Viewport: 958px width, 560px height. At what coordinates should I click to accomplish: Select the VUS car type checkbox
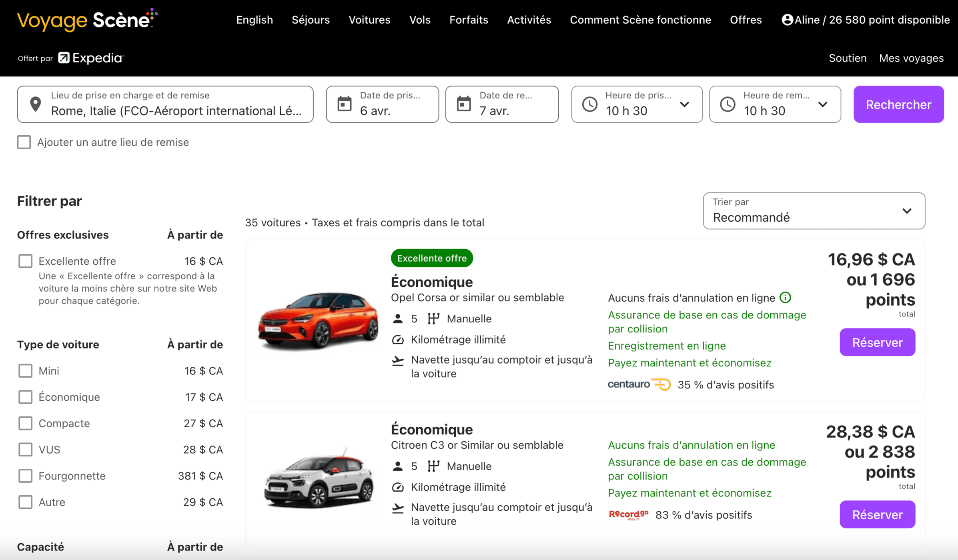tap(25, 450)
